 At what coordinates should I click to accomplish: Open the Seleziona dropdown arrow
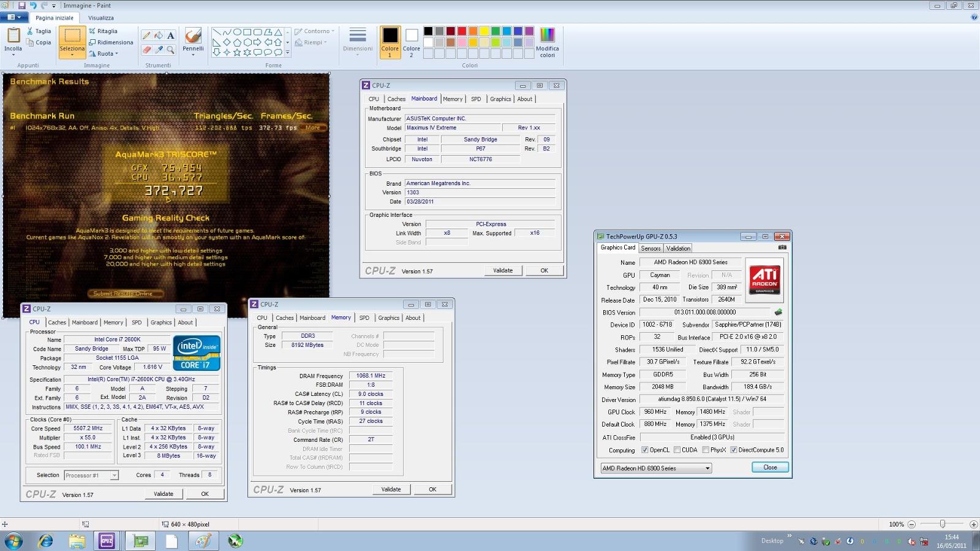[72, 54]
